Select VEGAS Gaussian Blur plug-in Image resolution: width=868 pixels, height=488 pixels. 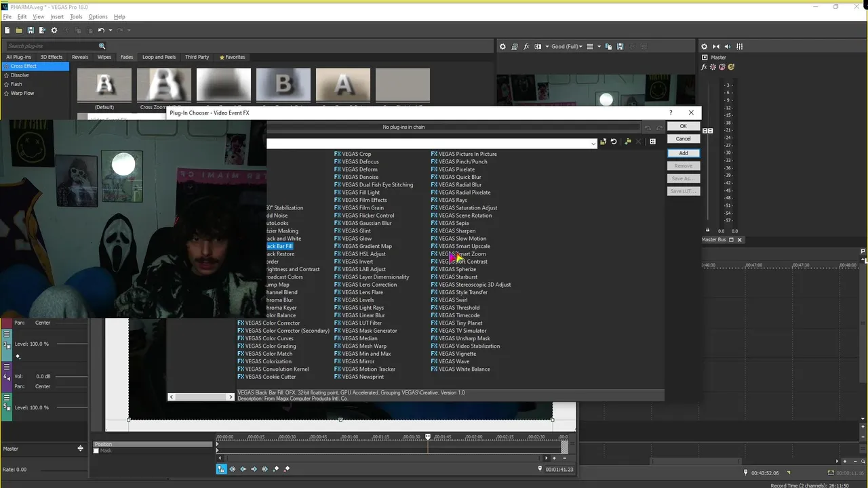click(x=363, y=223)
